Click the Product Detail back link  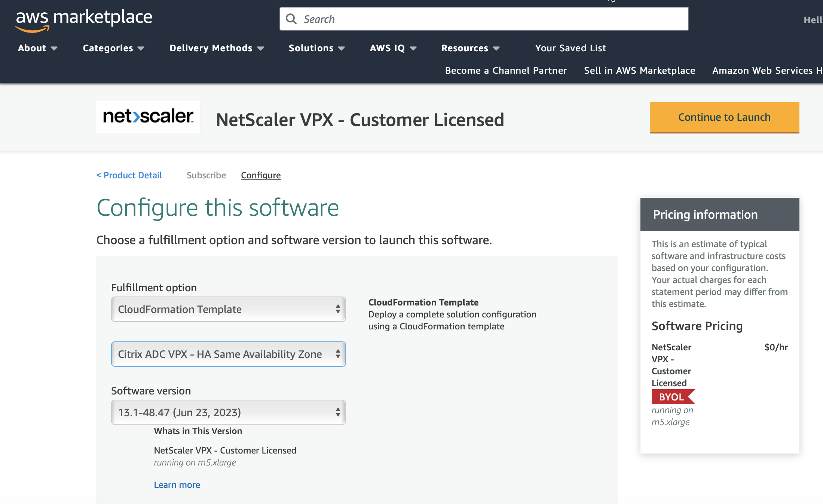pyautogui.click(x=129, y=175)
